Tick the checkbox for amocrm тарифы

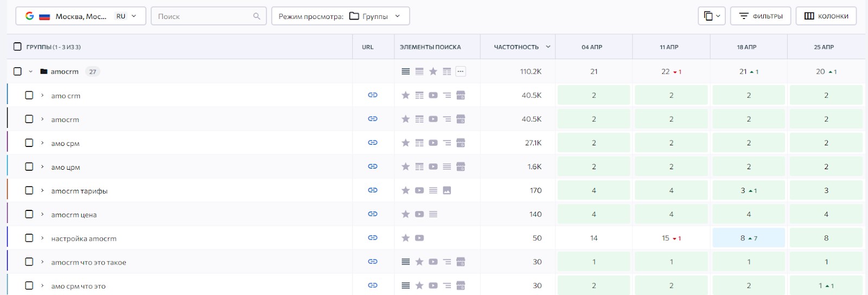(x=29, y=190)
